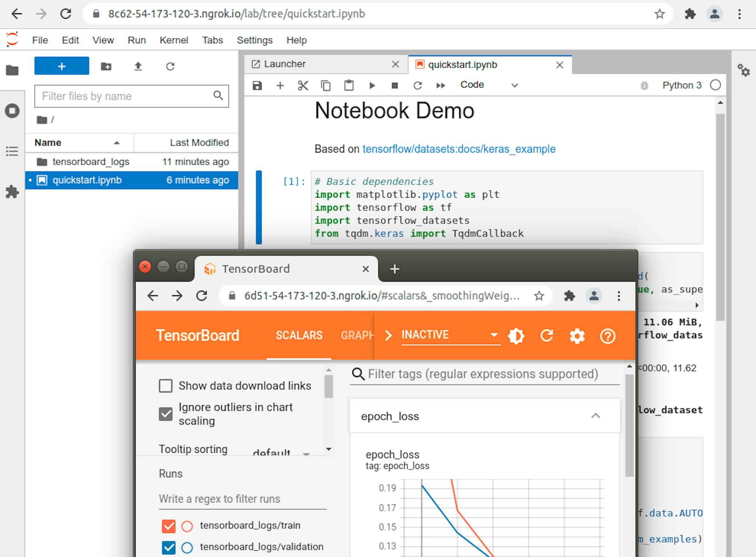Select only the tensorboard_logs/validation run circle

pos(187,547)
